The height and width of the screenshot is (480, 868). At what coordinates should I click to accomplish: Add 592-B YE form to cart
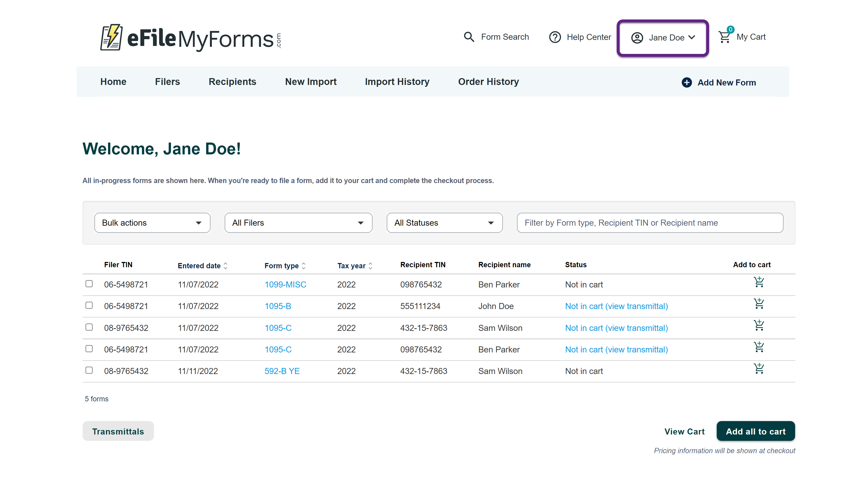(x=759, y=368)
